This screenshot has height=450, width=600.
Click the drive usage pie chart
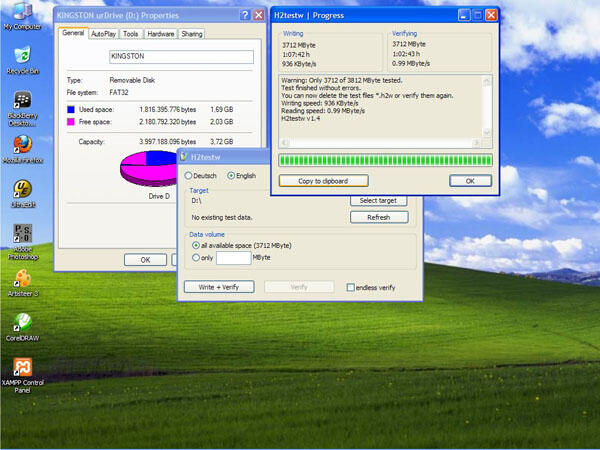coord(149,168)
